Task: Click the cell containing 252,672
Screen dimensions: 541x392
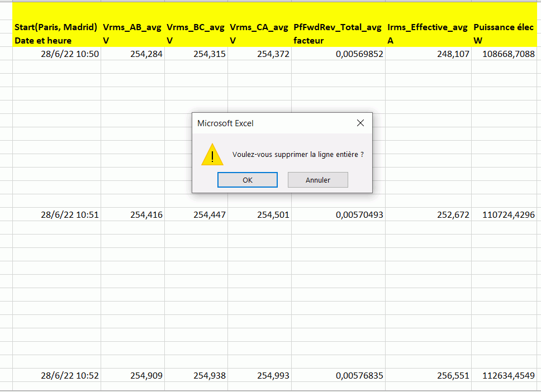Action: [x=428, y=214]
